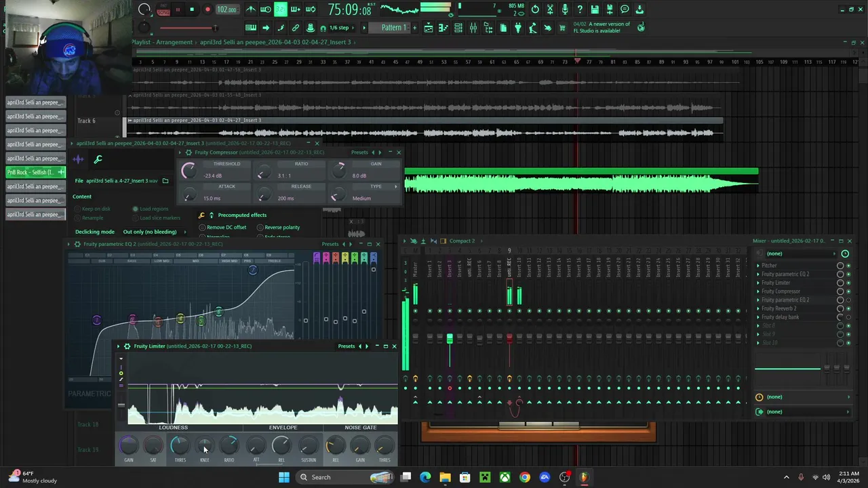Open the mixer view toolbar icon

pos(473,28)
